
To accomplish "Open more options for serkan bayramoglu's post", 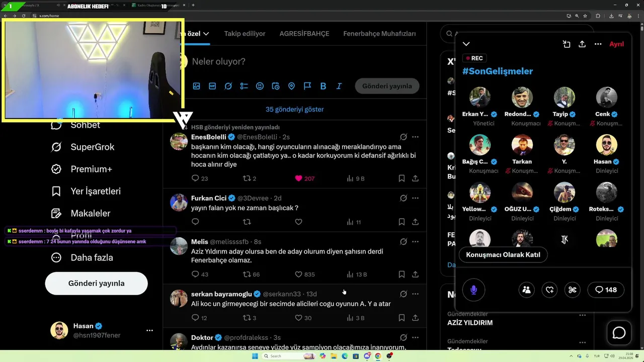I will click(x=415, y=294).
